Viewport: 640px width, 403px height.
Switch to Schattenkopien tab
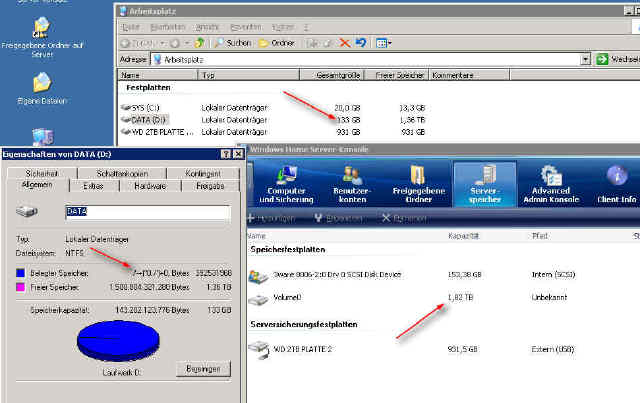pos(122,174)
